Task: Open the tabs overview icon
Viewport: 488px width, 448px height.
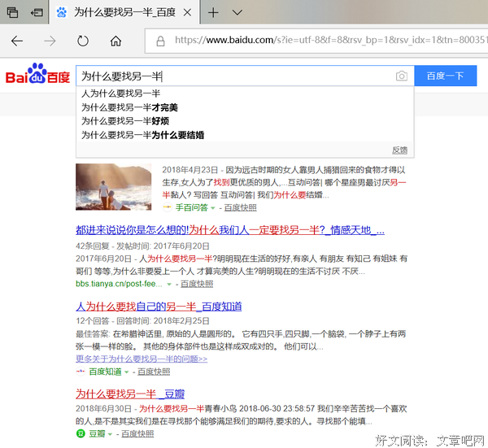Action: (x=12, y=12)
